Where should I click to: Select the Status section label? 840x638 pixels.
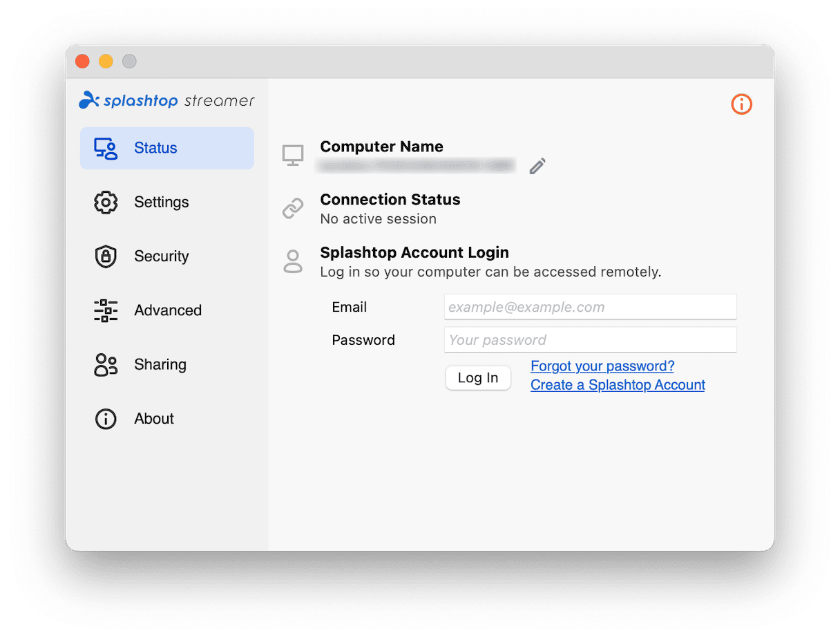[x=155, y=149]
